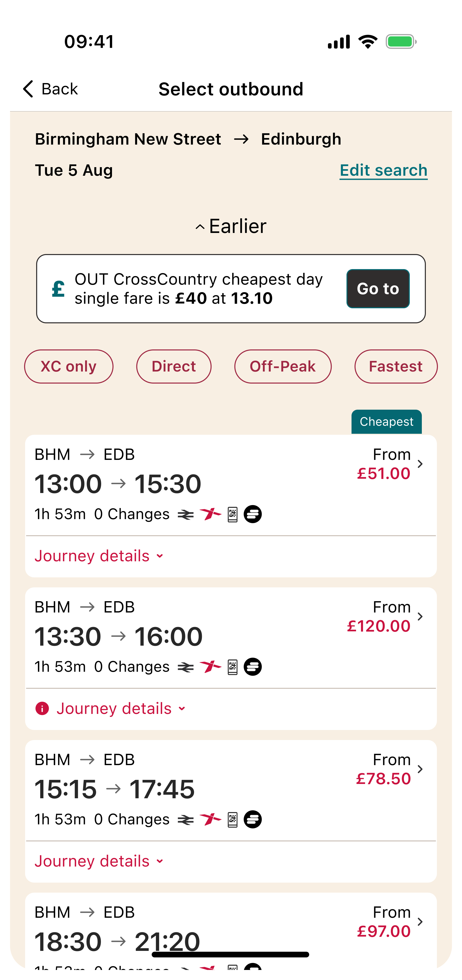Screen dimensions: 462x980
Task: Enable the Direct filter chip
Action: click(174, 366)
